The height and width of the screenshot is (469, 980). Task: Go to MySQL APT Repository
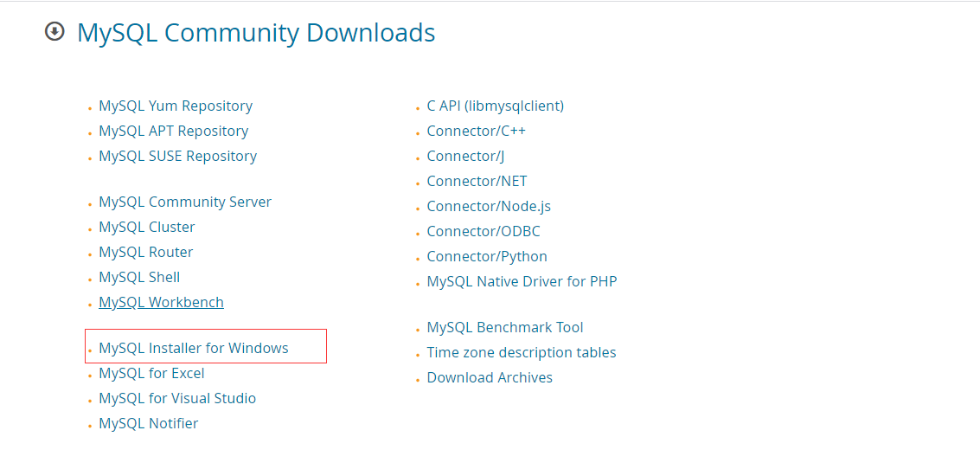[x=173, y=132]
